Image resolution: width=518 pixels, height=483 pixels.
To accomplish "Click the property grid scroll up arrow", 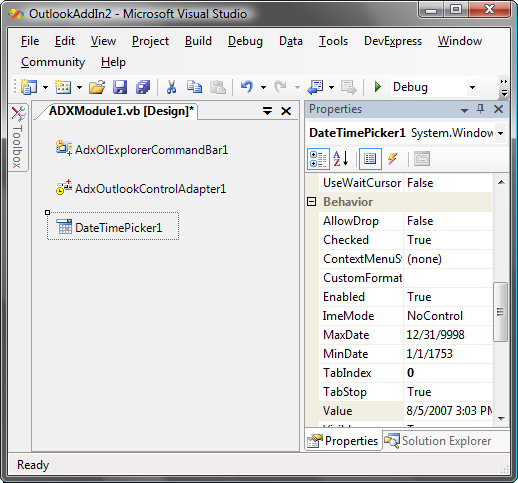I will 501,182.
